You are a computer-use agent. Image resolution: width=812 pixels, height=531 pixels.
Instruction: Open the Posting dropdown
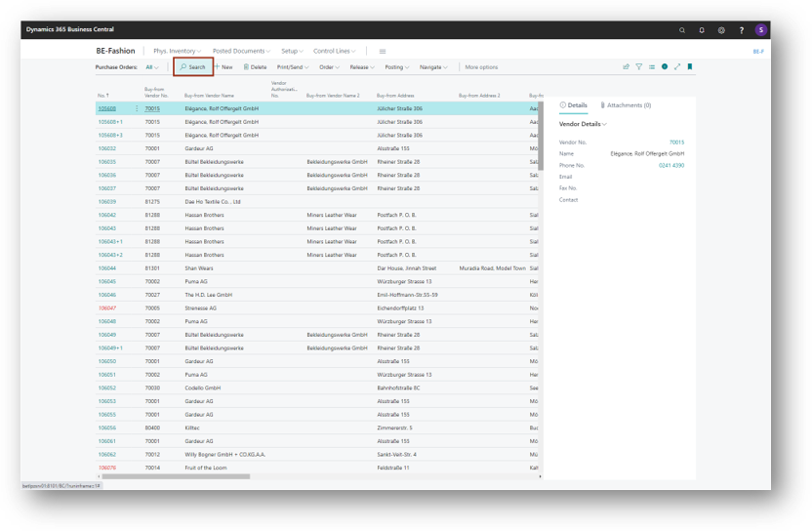click(x=396, y=66)
